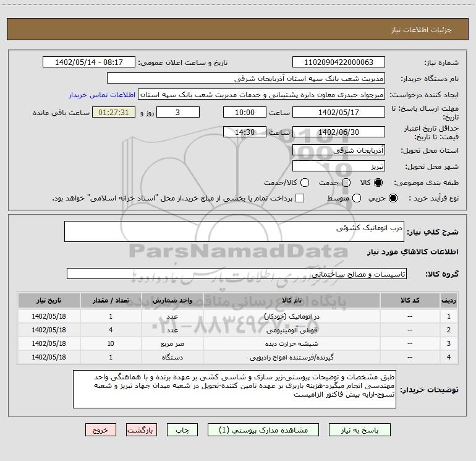Click the validity time field 14:30
This screenshot has width=476, height=461.
pos(245,132)
